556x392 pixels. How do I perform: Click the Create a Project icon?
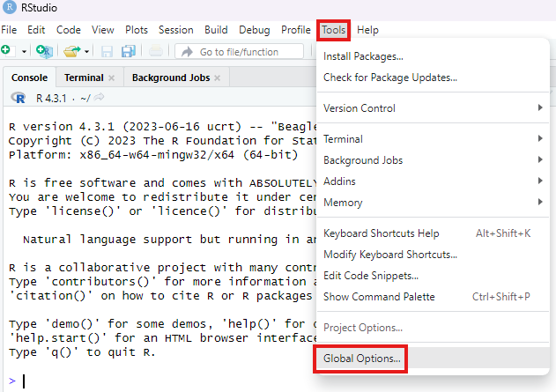click(x=44, y=51)
